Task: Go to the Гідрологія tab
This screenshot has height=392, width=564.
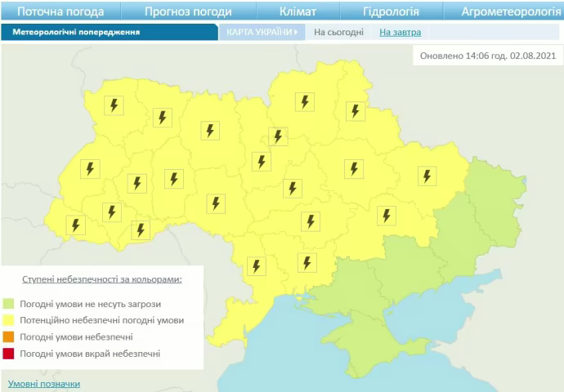Action: [x=391, y=11]
